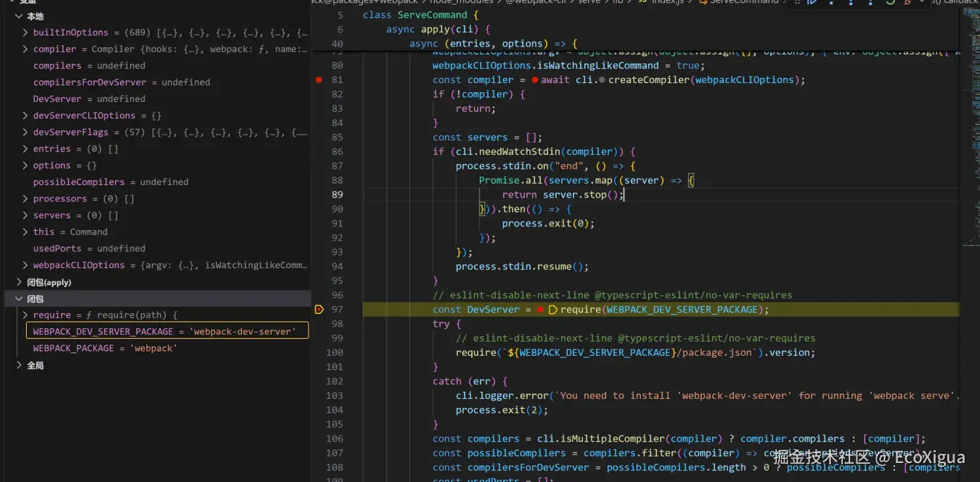Click 'const servers = [];' on line 85

pos(487,137)
